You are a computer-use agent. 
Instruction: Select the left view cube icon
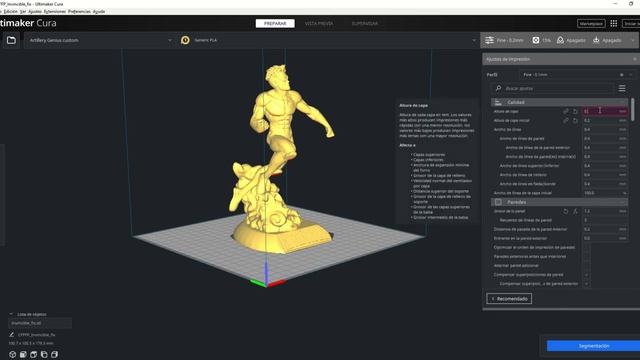pos(44,354)
